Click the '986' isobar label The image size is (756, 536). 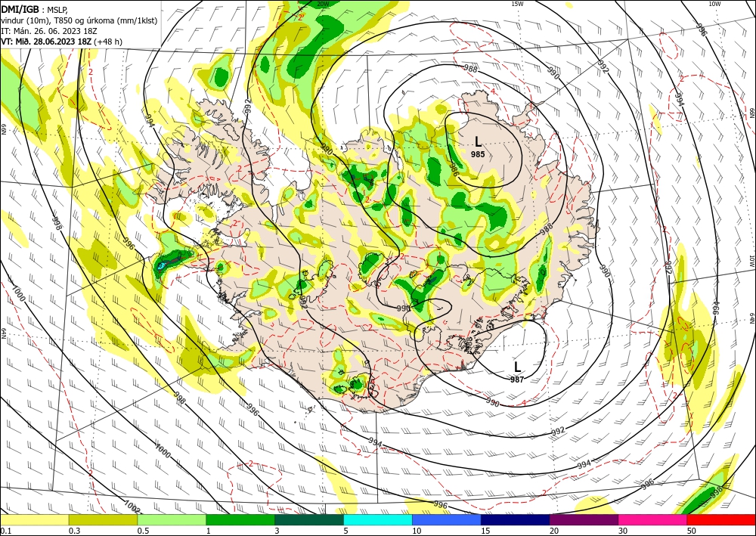[453, 169]
